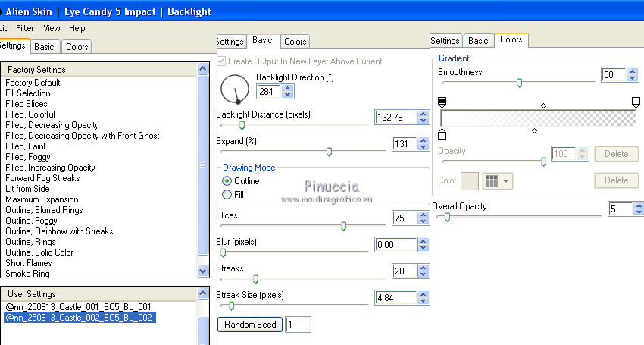Choose Short Flames preset
The width and height of the screenshot is (644, 345).
(29, 263)
